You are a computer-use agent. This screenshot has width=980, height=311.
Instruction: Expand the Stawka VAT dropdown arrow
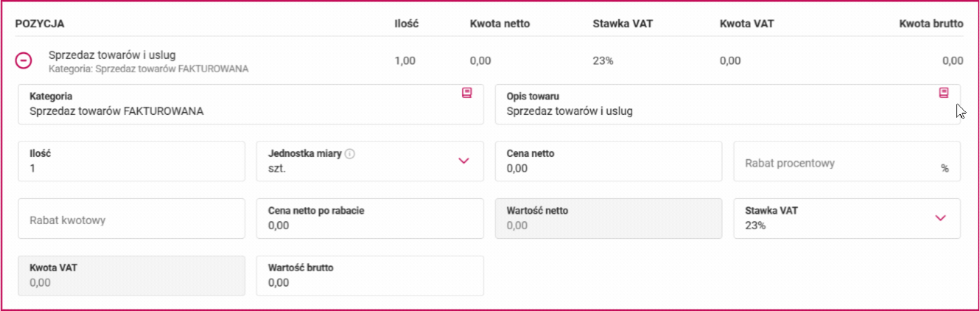point(941,218)
